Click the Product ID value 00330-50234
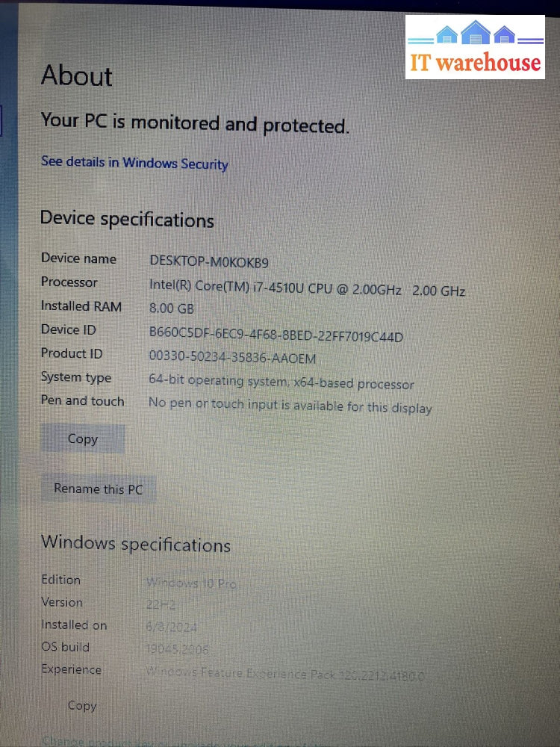560x747 pixels. click(x=232, y=357)
